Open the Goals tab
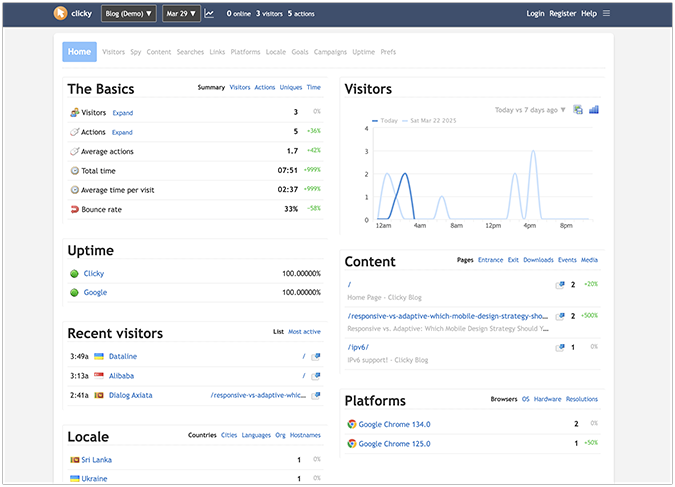Viewport: 675px width, 487px height. (300, 52)
